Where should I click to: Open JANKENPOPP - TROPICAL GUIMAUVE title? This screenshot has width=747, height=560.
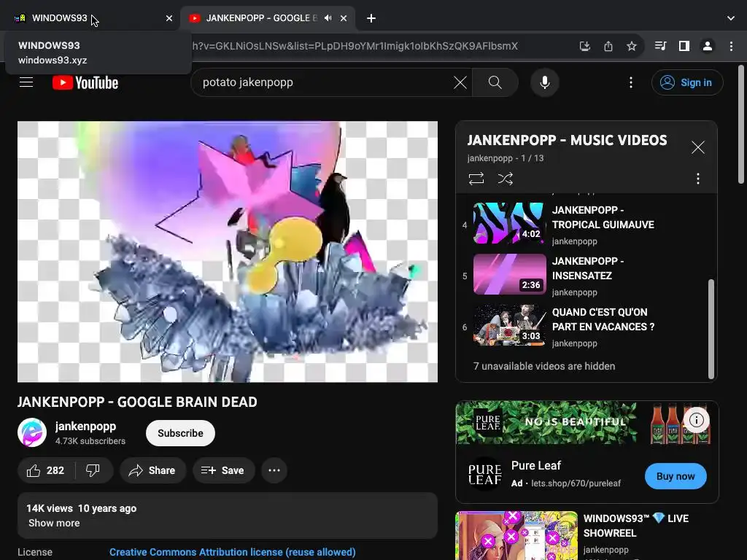point(603,217)
